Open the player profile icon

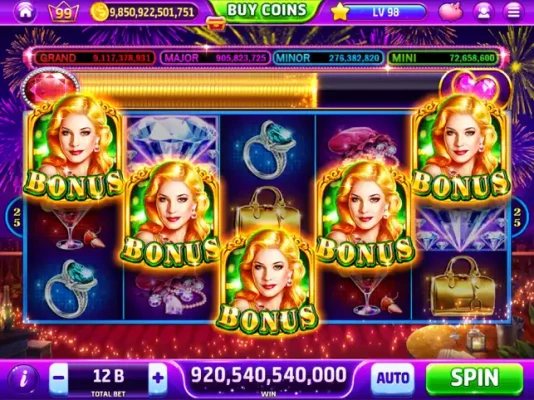click(x=483, y=12)
